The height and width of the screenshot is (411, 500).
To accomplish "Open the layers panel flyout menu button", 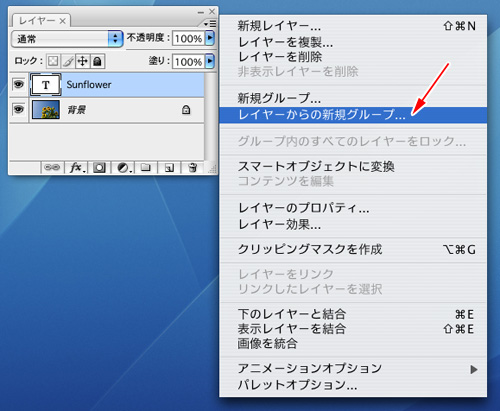I will click(210, 24).
